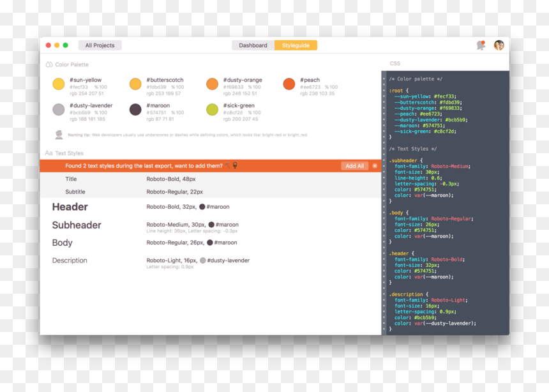This screenshot has height=392, width=549.
Task: Click the .description selector in CSS
Action: (x=406, y=294)
